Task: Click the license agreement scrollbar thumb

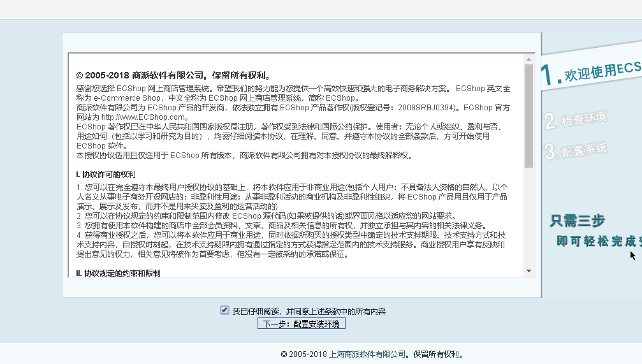Action: (x=529, y=116)
